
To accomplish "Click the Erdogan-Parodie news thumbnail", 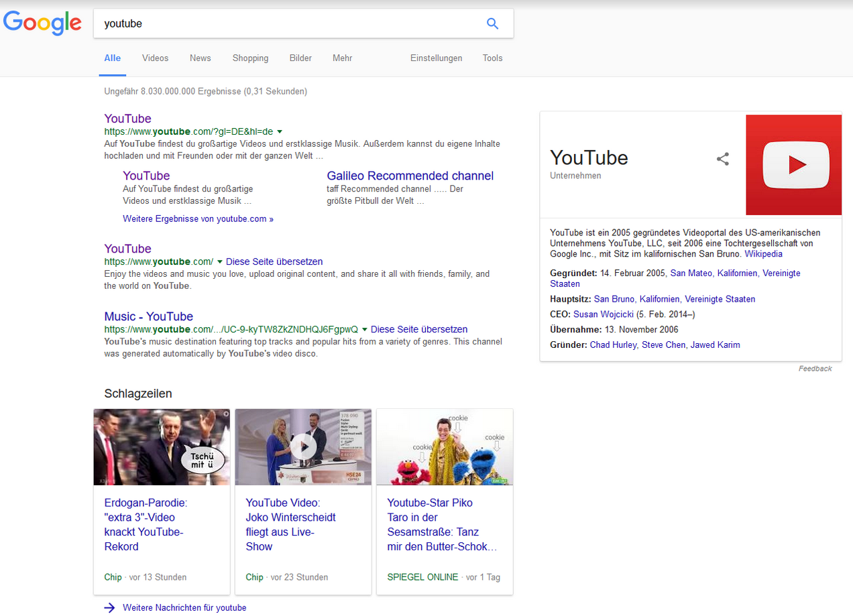I will click(162, 446).
